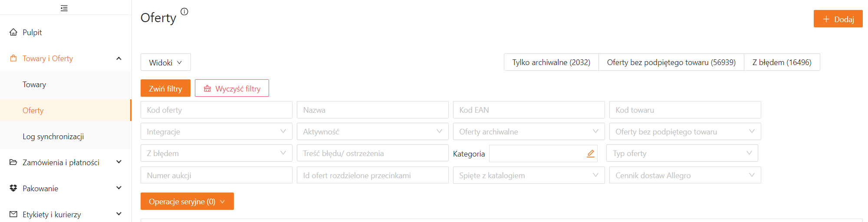This screenshot has width=868, height=222.
Task: Click the Pakowanie box icon
Action: coord(13,188)
